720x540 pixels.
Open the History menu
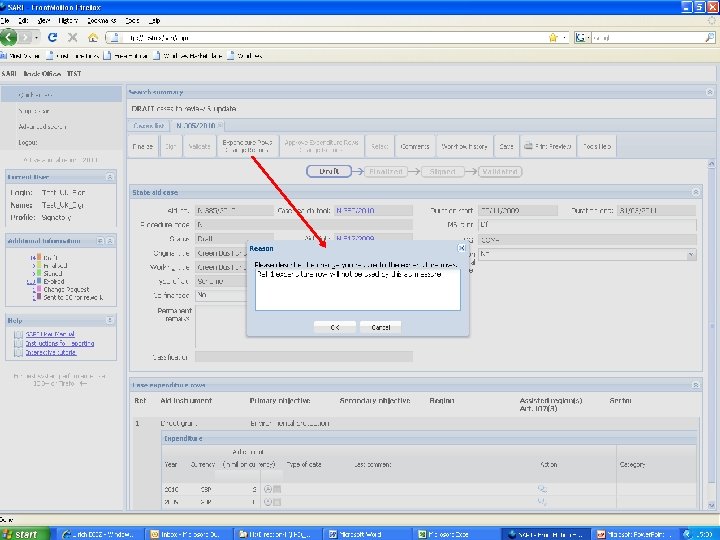coord(68,21)
